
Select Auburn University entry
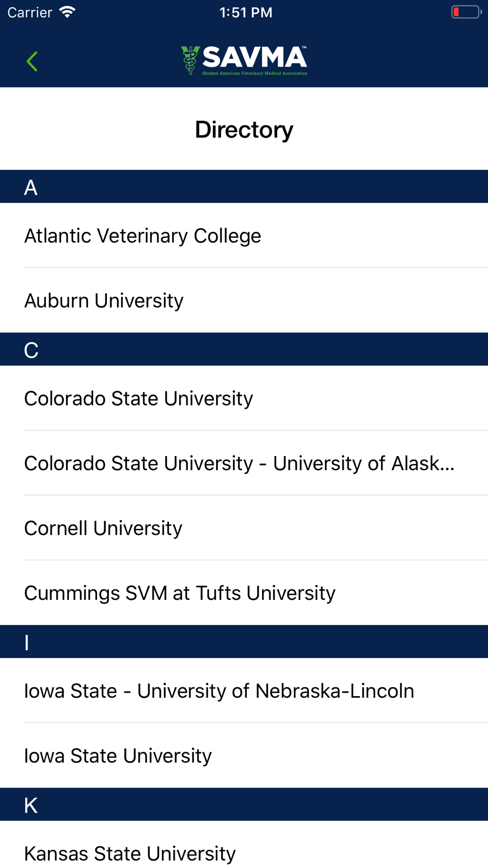tap(244, 300)
